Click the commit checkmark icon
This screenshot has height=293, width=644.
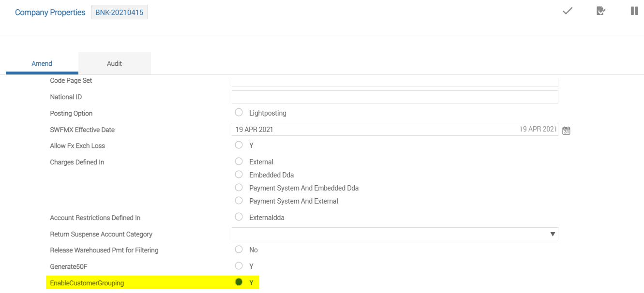point(568,11)
